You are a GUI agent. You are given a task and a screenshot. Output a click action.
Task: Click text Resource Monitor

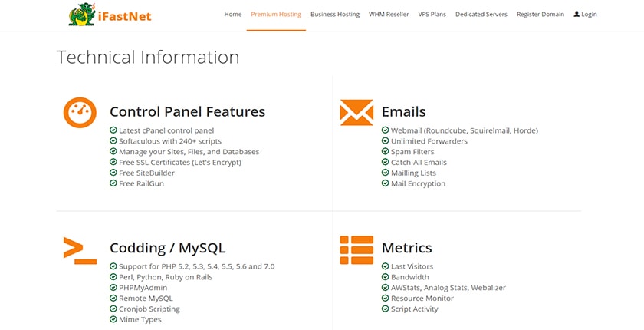(422, 299)
